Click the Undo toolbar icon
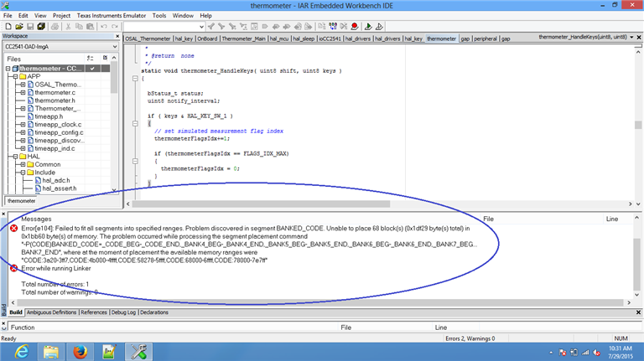644x361 pixels. pyautogui.click(x=104, y=26)
